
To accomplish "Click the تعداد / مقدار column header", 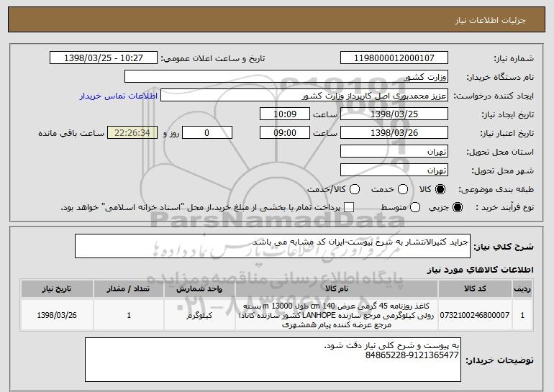I will (129, 289).
